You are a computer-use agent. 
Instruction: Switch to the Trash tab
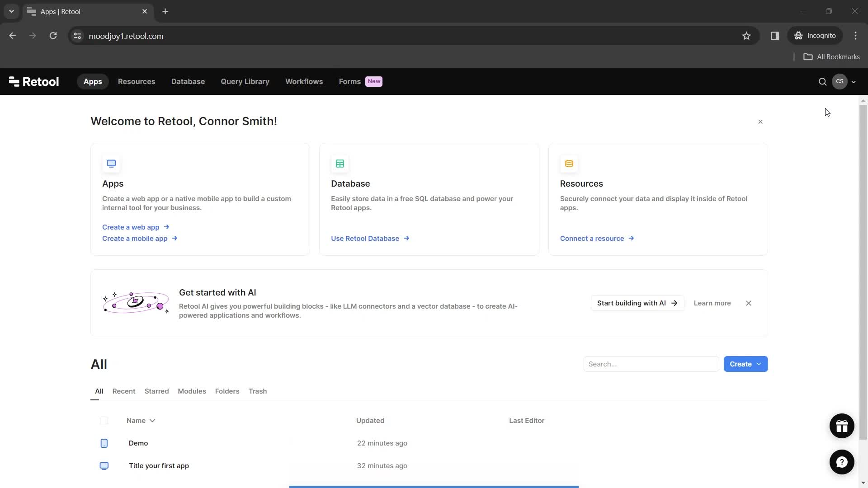(258, 391)
